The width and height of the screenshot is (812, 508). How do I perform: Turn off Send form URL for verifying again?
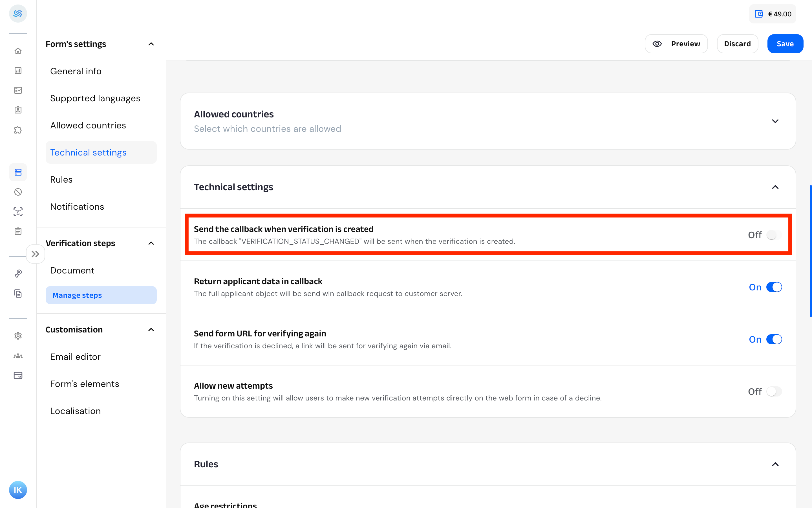[774, 339]
